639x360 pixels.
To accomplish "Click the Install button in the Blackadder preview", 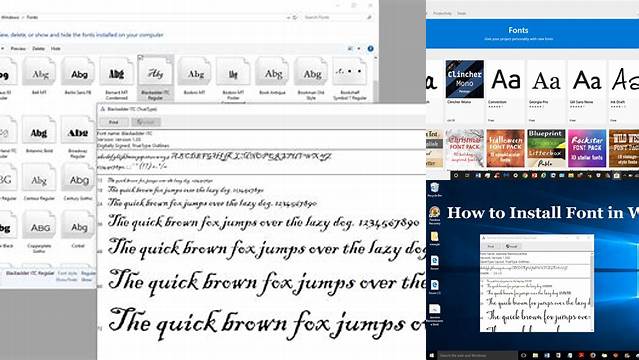I will (x=146, y=122).
